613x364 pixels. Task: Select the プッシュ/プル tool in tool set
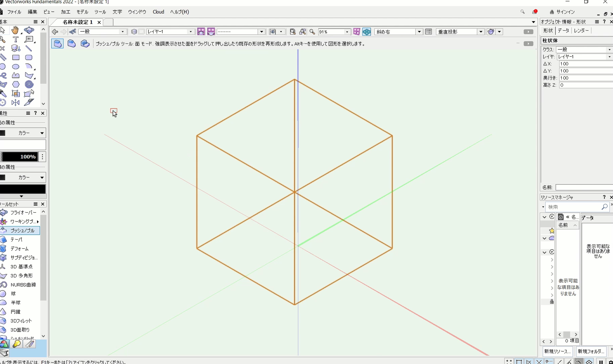tap(20, 231)
